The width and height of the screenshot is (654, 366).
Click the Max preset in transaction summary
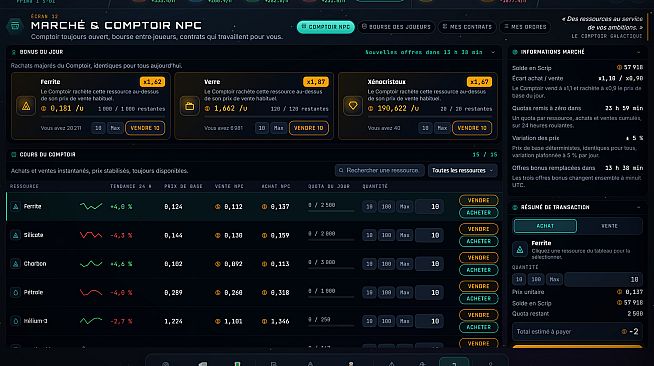pyautogui.click(x=554, y=279)
